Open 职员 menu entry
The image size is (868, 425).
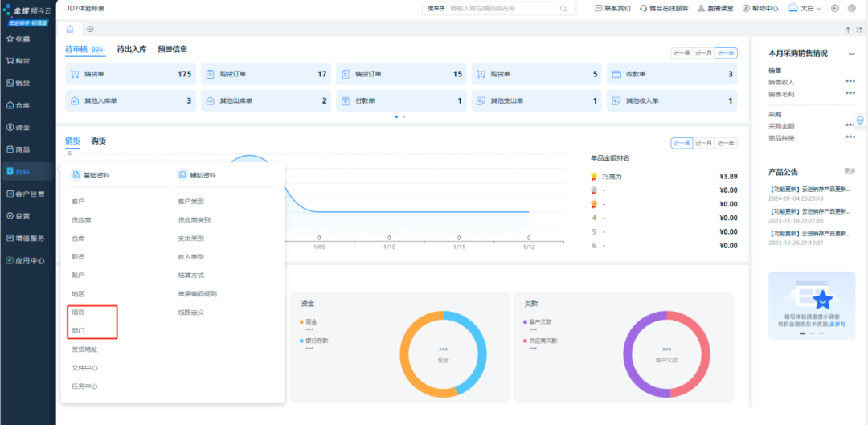pyautogui.click(x=78, y=257)
